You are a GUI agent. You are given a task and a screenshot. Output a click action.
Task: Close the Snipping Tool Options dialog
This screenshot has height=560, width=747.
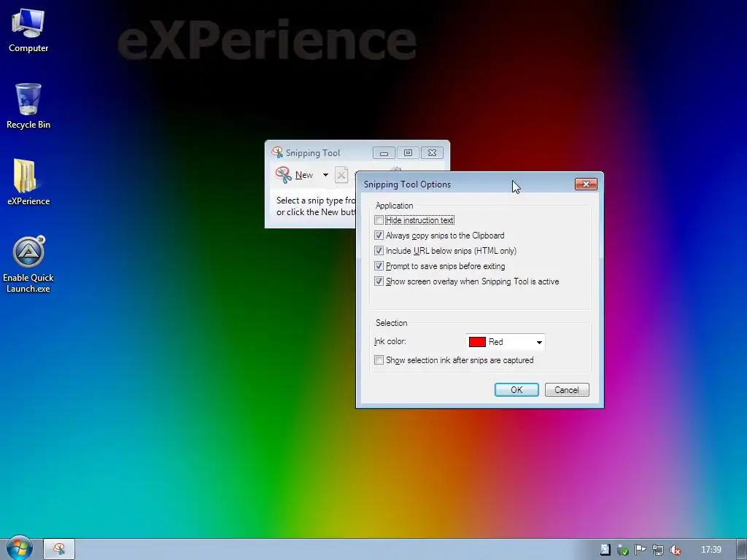586,184
